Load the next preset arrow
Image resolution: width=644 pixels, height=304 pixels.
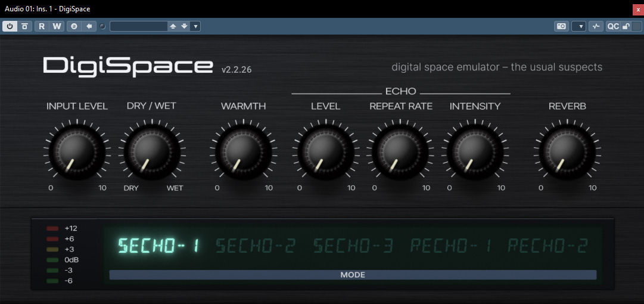pos(185,26)
